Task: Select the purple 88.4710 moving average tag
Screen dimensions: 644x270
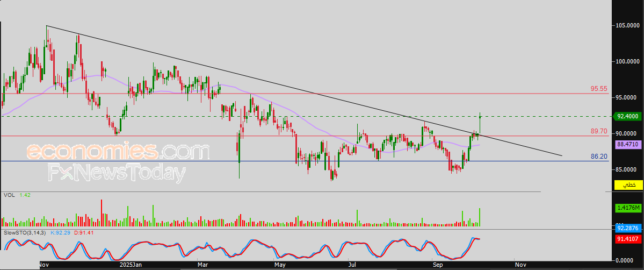Action: pyautogui.click(x=627, y=145)
